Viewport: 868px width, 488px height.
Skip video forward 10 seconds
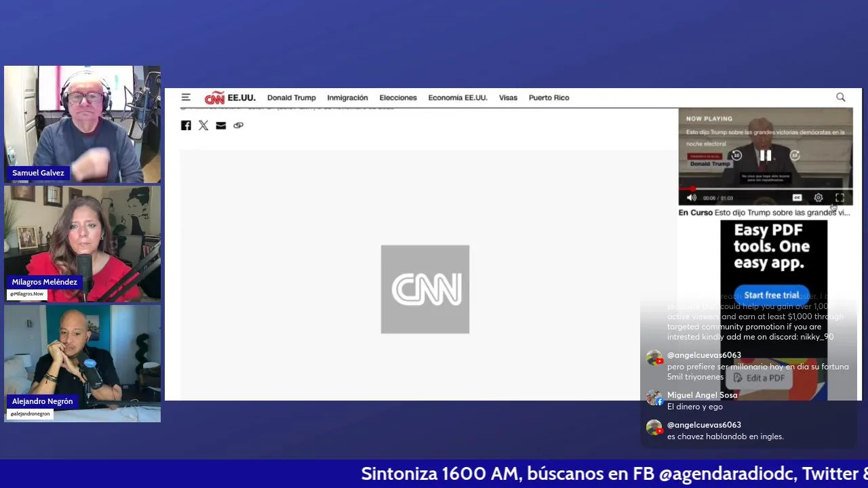795,156
